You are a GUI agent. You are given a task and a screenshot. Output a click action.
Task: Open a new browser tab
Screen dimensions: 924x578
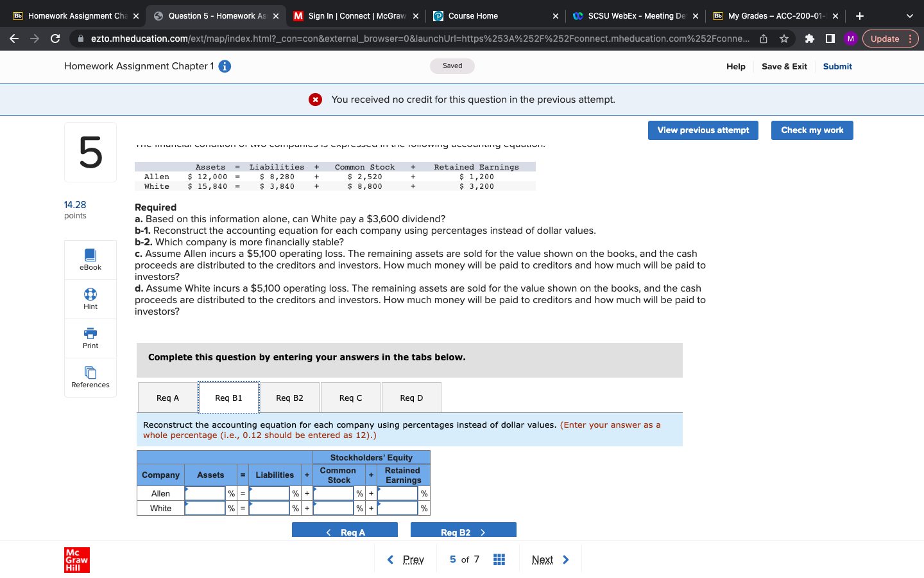pyautogui.click(x=860, y=16)
